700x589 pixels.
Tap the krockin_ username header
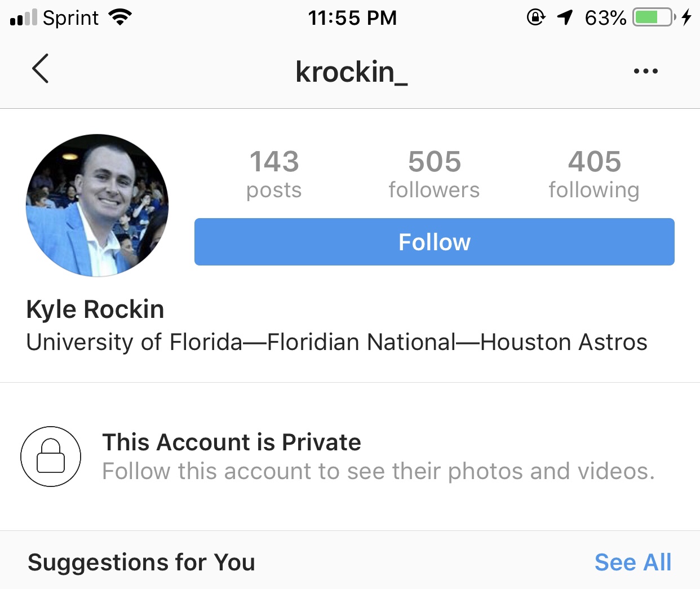tap(351, 72)
